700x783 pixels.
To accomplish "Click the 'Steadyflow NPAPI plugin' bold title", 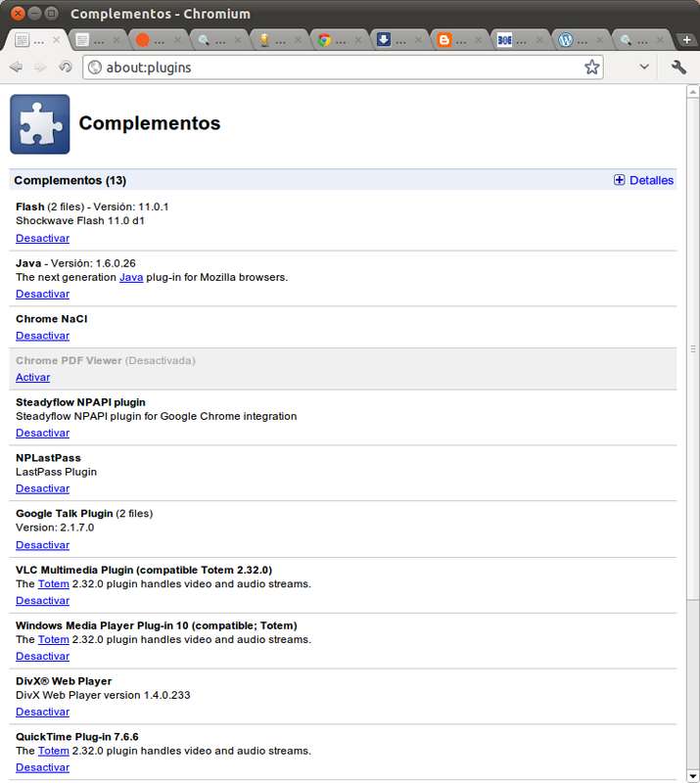I will click(80, 402).
